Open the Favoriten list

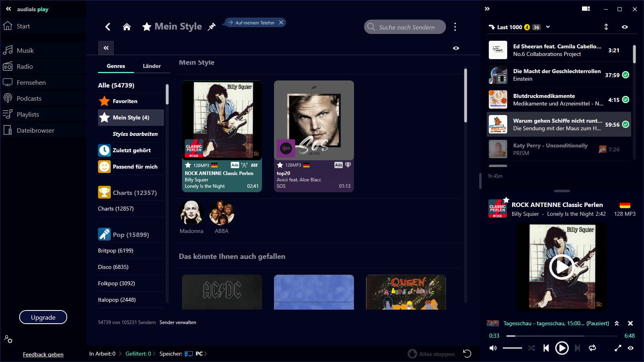point(131,101)
